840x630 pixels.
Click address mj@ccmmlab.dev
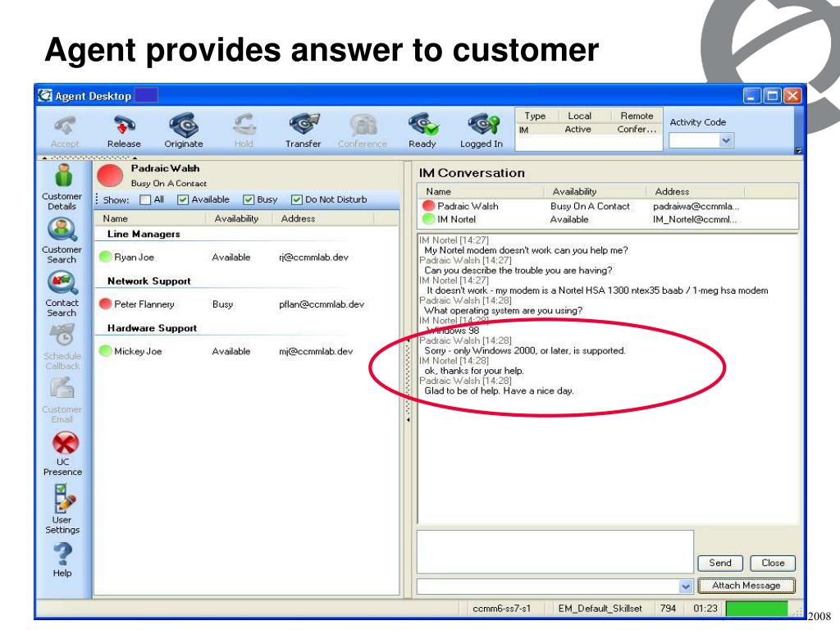(316, 351)
